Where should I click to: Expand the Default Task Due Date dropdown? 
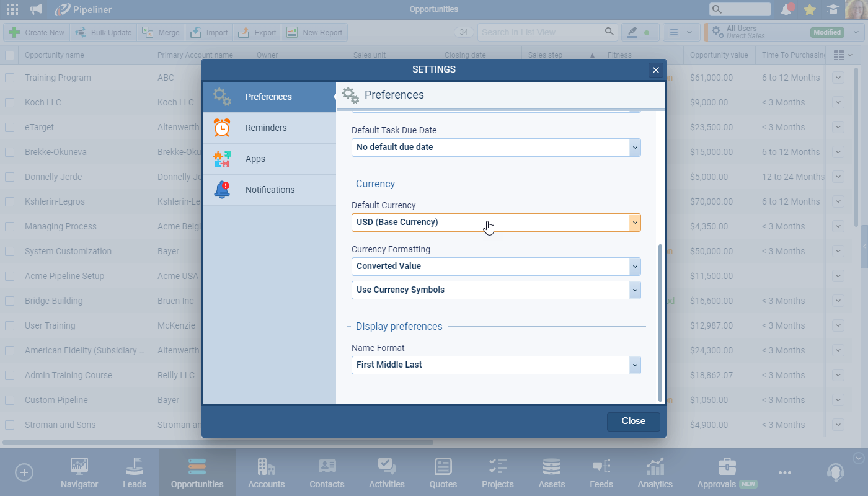click(634, 148)
